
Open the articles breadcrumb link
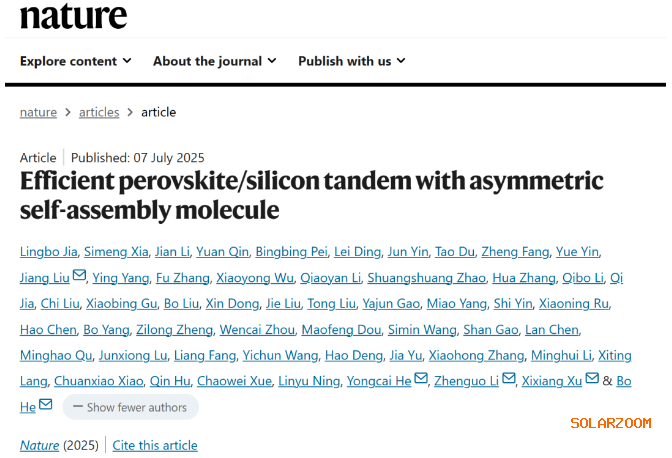tap(99, 112)
